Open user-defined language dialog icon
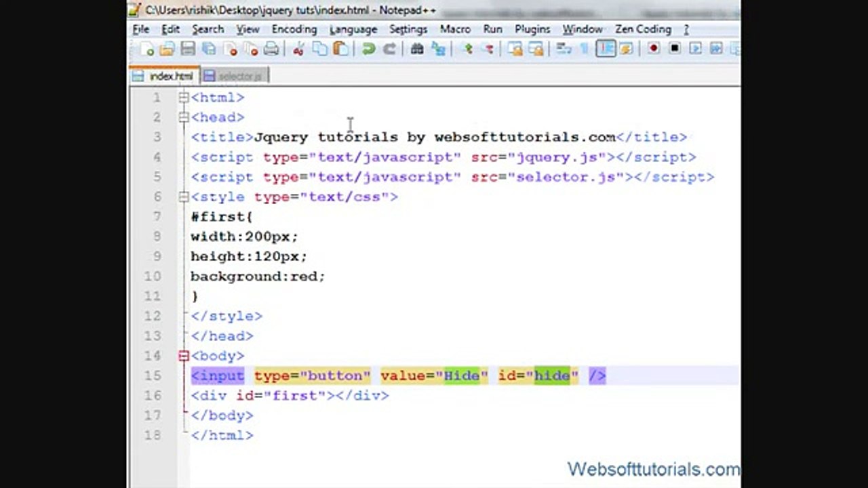Screen dimensions: 868x488 tap(626, 49)
